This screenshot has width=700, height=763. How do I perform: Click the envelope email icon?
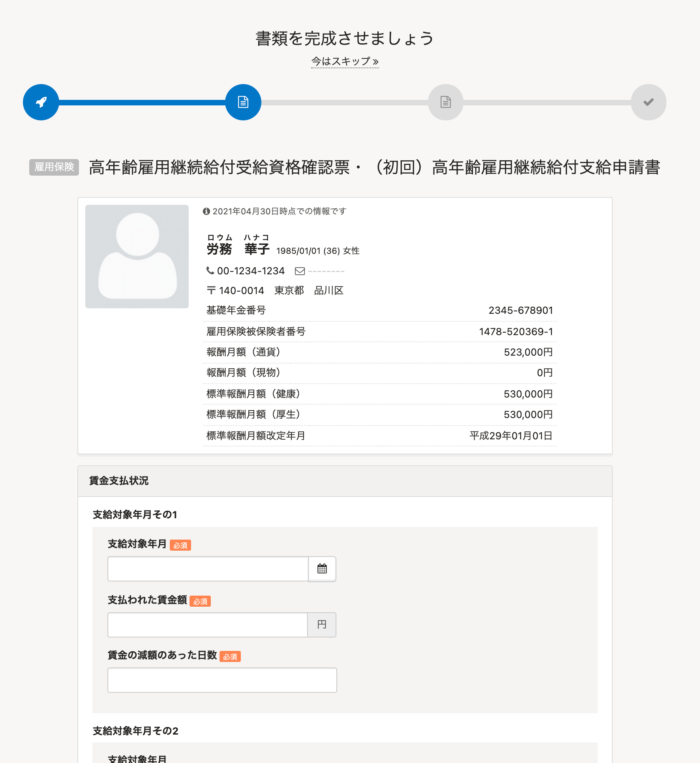[x=300, y=271]
